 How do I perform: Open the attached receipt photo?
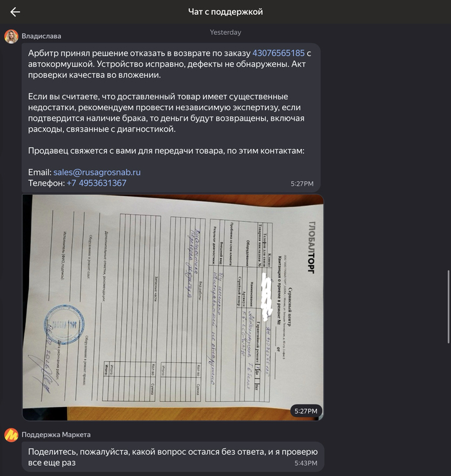tap(173, 307)
